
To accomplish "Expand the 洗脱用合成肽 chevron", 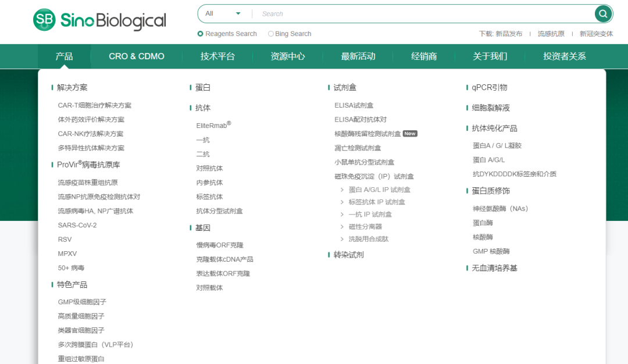I will coord(342,239).
